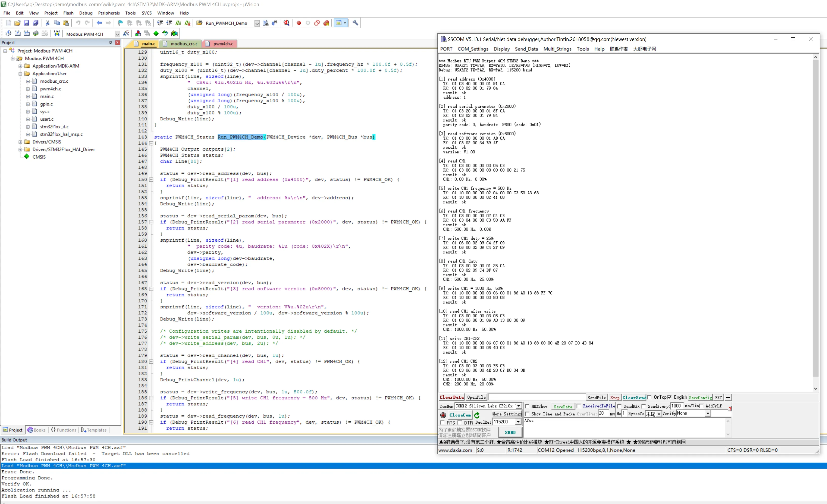Toggle the DTR checkbox
The height and width of the screenshot is (504, 827).
[460, 423]
